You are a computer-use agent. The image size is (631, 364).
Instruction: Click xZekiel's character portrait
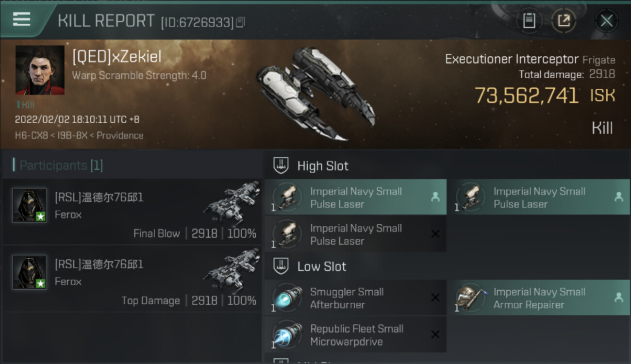[x=40, y=70]
